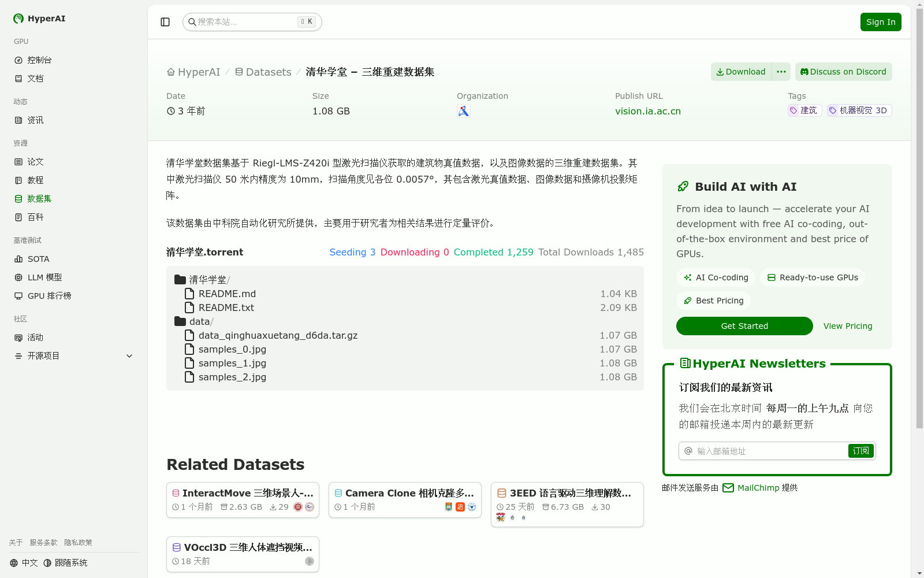Open Camera Clone related dataset card
This screenshot has height=578, width=924.
tap(405, 500)
